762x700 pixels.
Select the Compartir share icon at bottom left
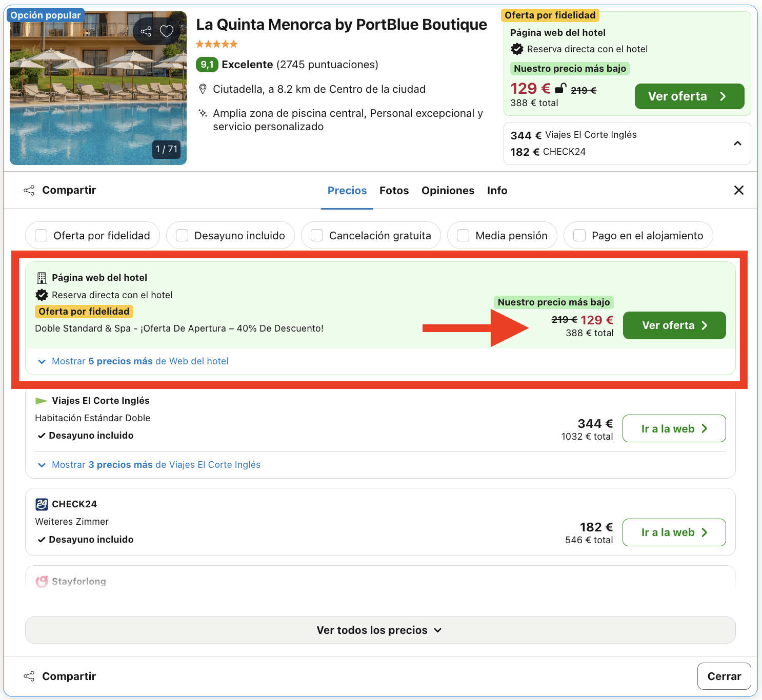30,676
